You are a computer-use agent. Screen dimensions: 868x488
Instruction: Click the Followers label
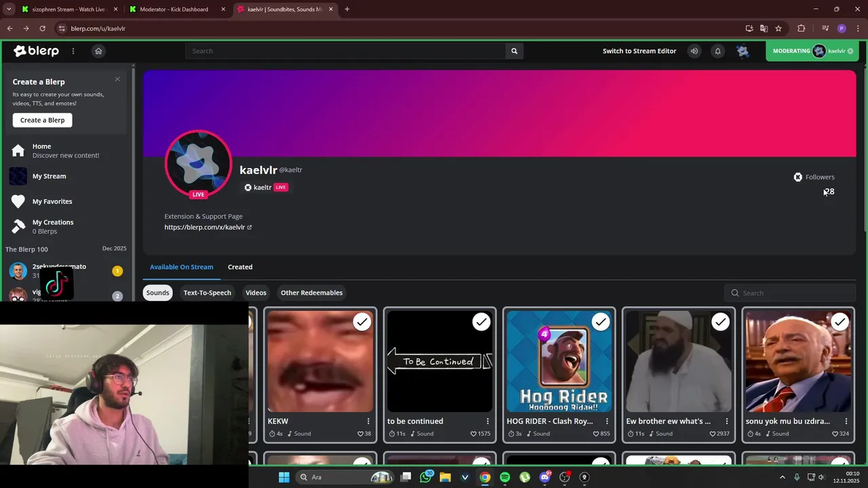point(820,177)
